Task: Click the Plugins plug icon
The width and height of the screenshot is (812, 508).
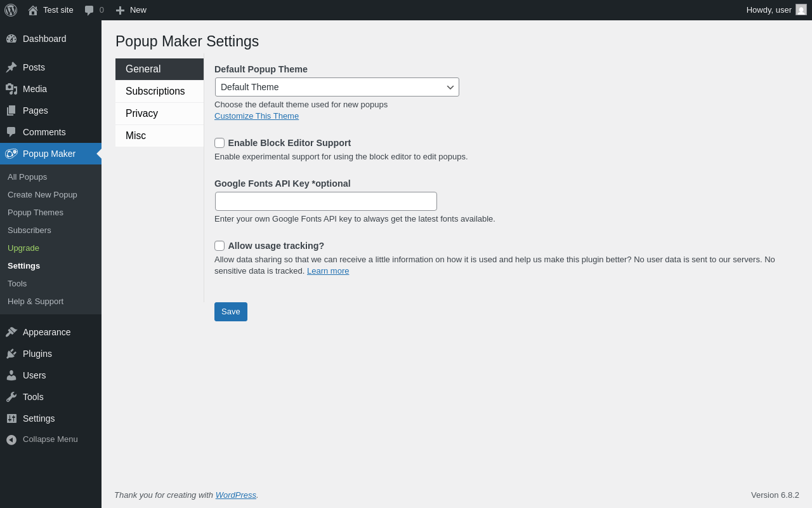Action: click(11, 354)
